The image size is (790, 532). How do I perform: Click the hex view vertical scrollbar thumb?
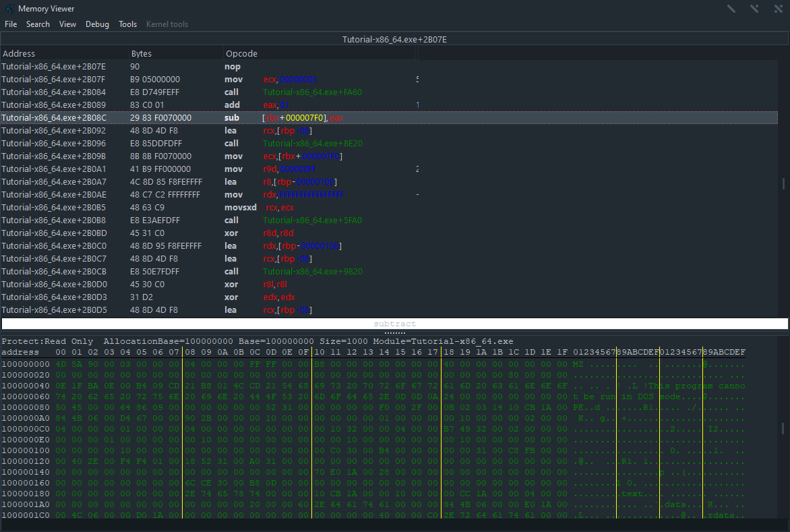tap(783, 428)
